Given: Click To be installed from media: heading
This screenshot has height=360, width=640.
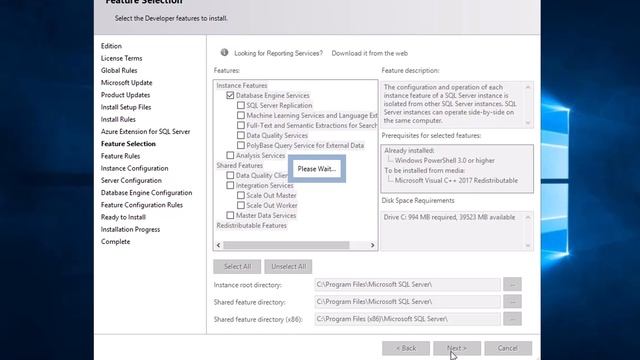Looking at the screenshot, I should (424, 171).
